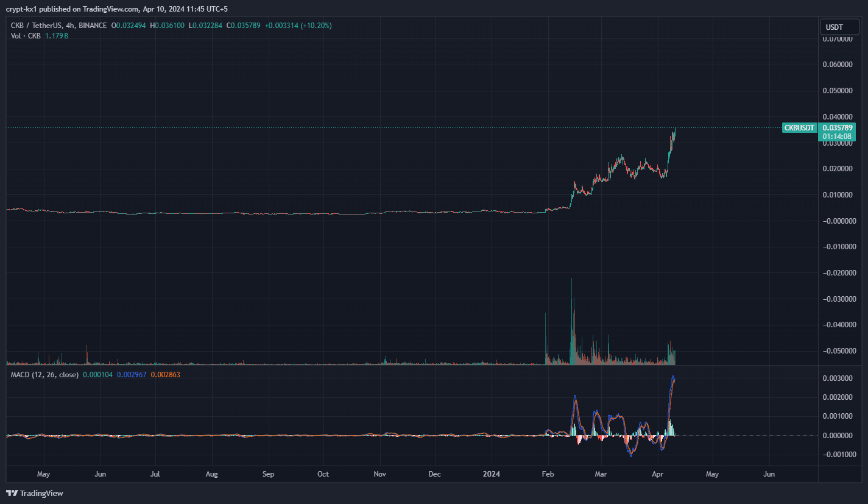
Task: Click the 0.002000 MACD axis label
Action: pos(838,397)
